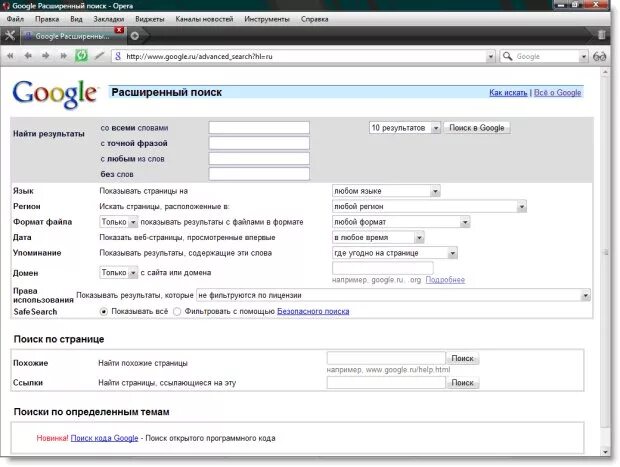
Task: Click the без слов input field
Action: click(259, 174)
